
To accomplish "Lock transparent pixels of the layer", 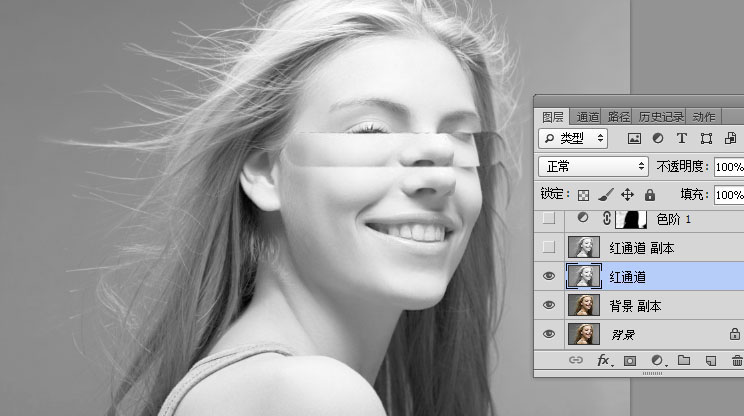I will (x=584, y=195).
